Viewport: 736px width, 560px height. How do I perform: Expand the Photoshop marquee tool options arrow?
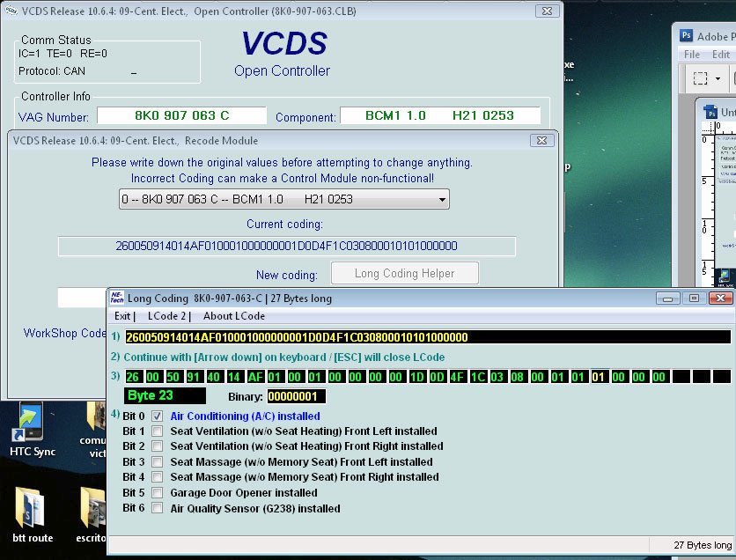coord(718,78)
